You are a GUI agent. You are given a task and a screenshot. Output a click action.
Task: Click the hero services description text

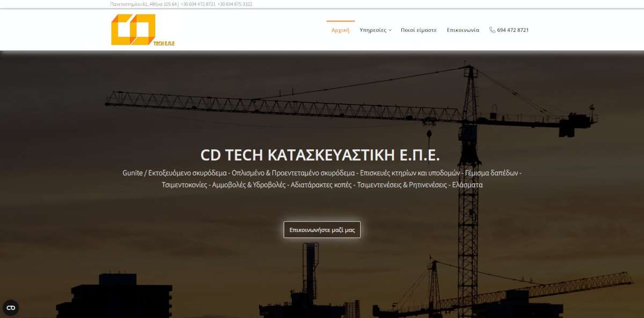(x=321, y=178)
